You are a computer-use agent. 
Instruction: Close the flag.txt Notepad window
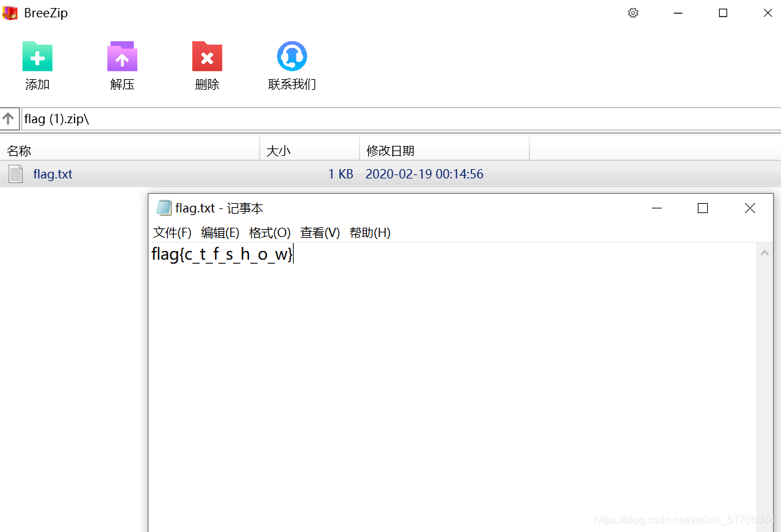[750, 208]
